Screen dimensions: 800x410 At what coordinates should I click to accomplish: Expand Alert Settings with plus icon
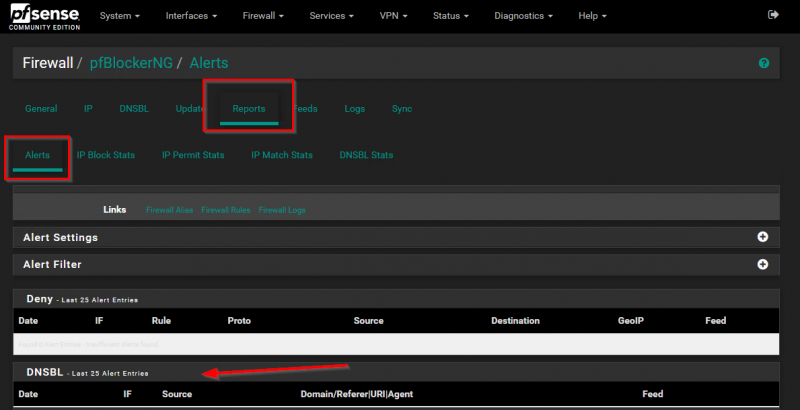click(763, 237)
